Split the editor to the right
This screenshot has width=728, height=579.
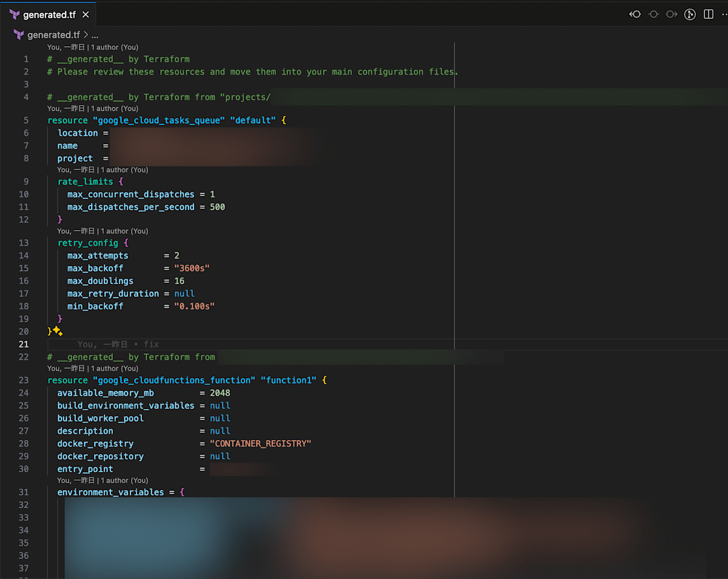[709, 14]
